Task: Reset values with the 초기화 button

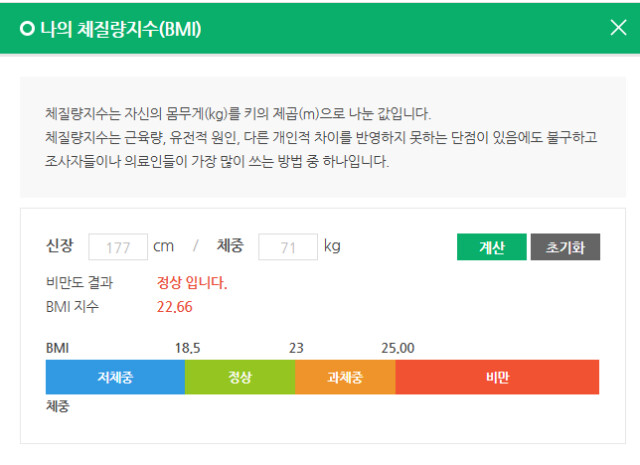Action: 565,247
